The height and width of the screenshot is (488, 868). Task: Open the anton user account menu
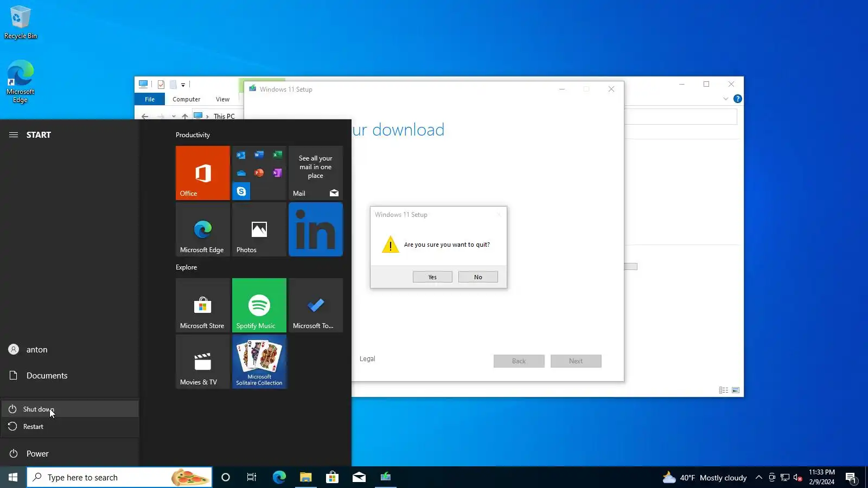point(70,350)
